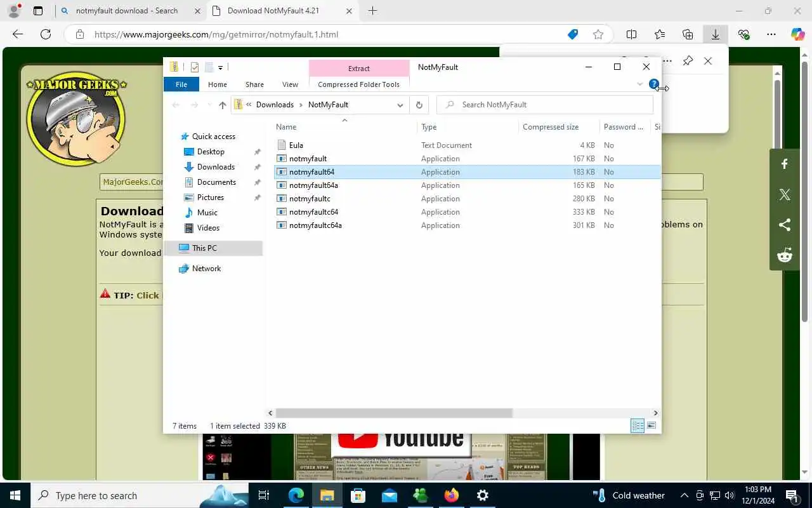Click the New folder quick access toolbar icon
The width and height of the screenshot is (812, 508).
[208, 67]
